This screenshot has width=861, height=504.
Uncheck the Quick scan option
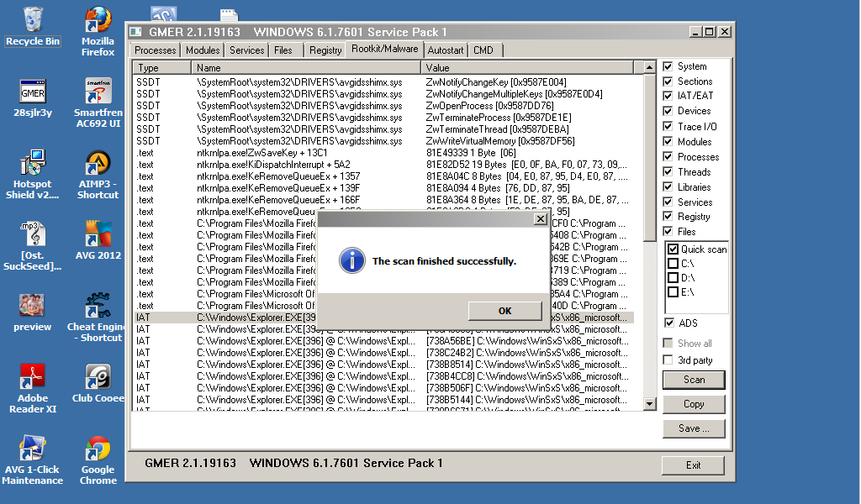673,249
